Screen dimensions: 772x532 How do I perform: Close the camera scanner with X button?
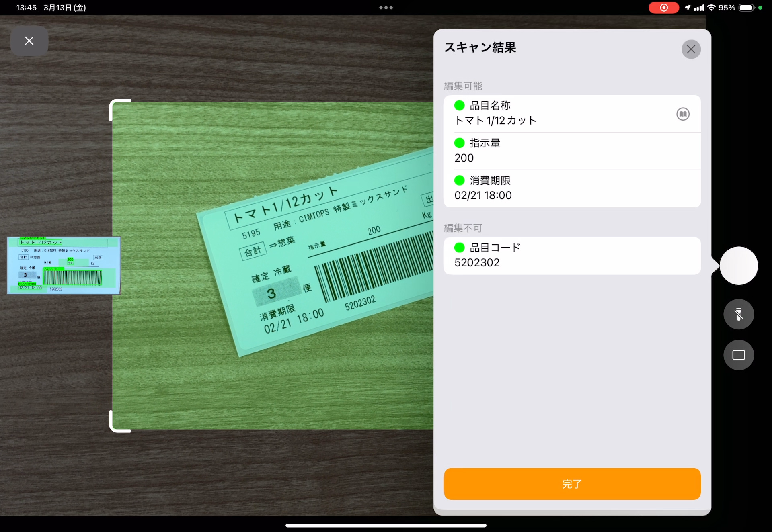click(29, 41)
